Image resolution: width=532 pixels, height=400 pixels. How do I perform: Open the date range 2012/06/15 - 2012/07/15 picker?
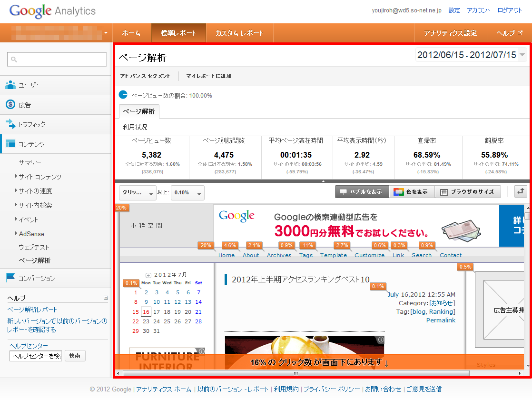coord(471,55)
